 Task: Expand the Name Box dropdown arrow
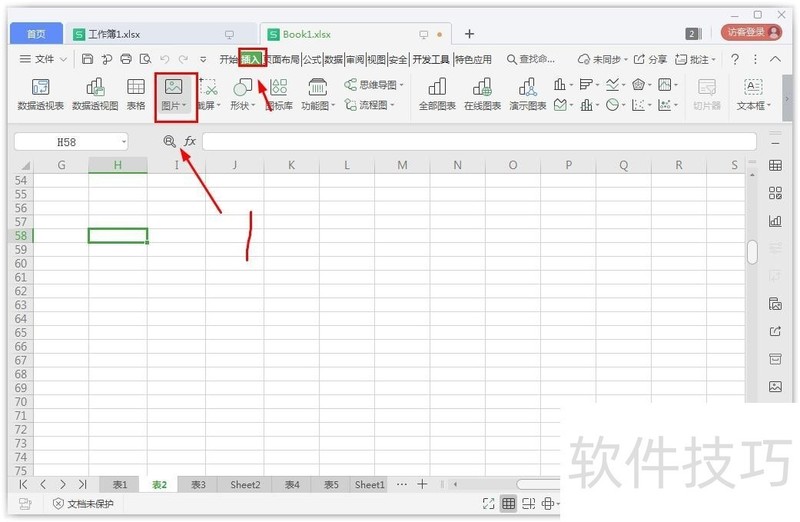123,141
